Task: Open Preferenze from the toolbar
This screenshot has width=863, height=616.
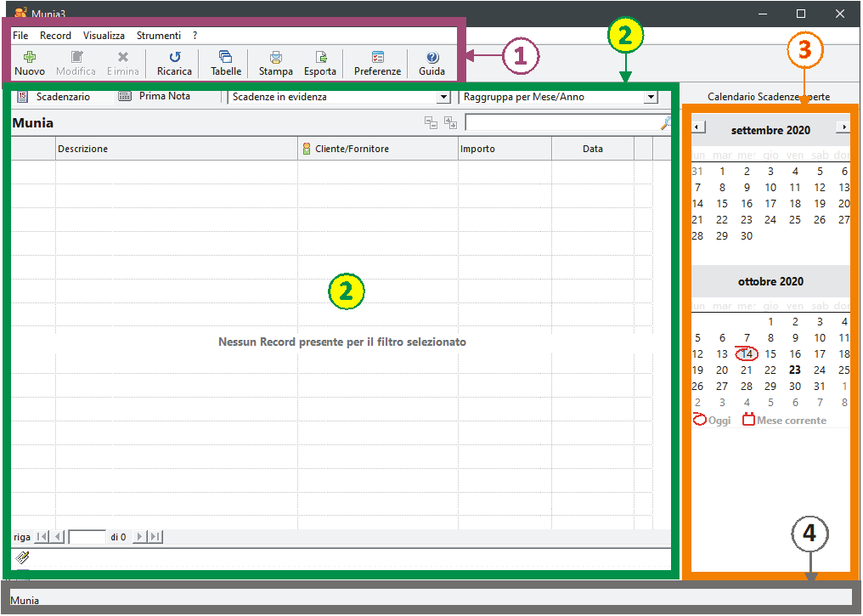Action: [377, 58]
